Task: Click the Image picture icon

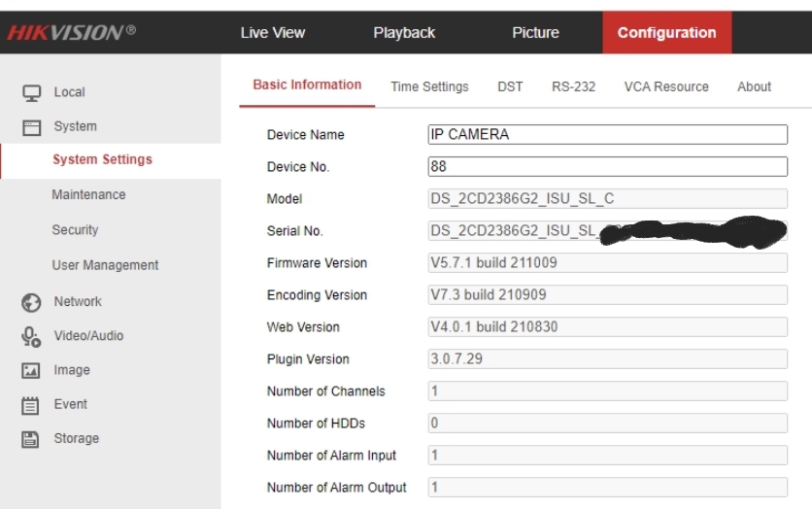Action: coord(31,370)
